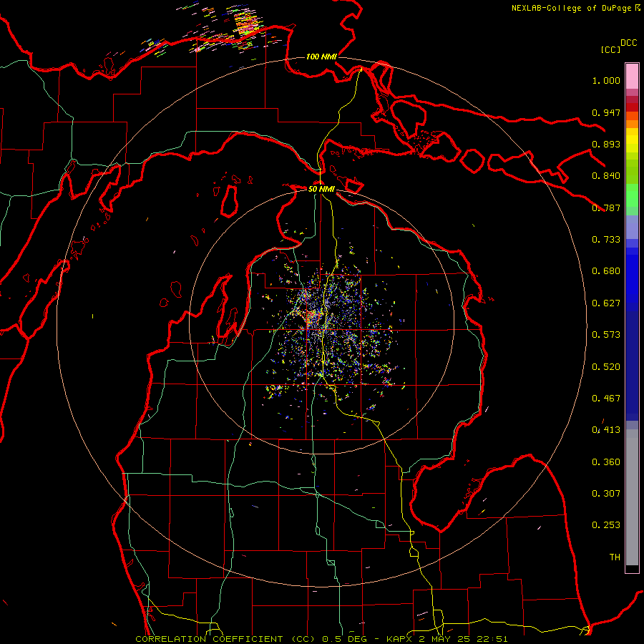The height and width of the screenshot is (644, 644).
Task: Click the DCC label above the color scale
Action: tap(628, 43)
